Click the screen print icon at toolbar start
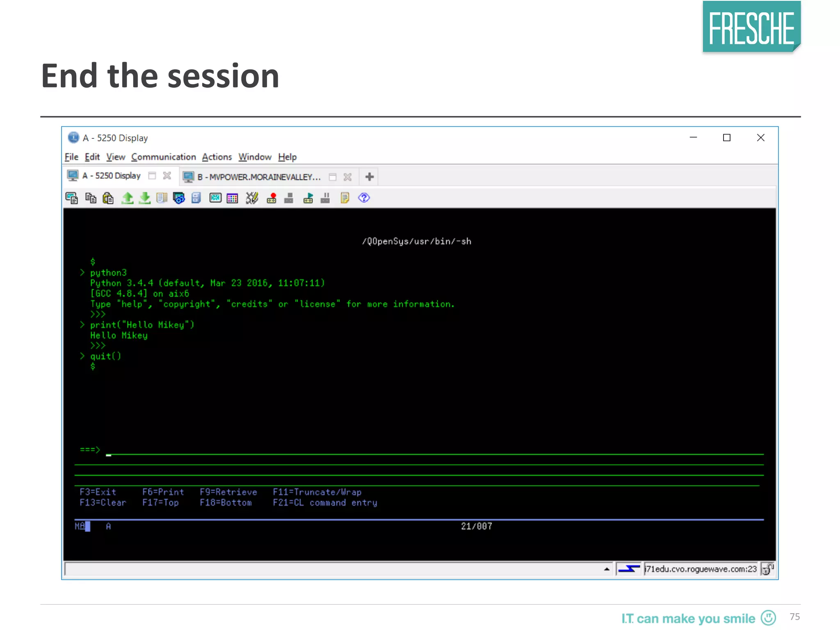The width and height of the screenshot is (840, 630). [72, 198]
